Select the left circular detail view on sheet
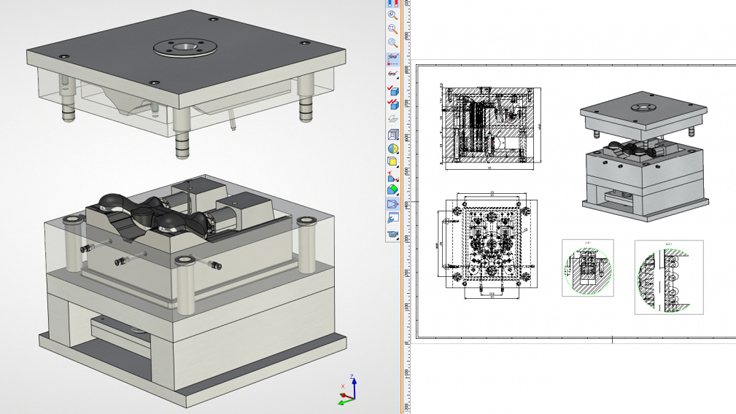The width and height of the screenshot is (736, 414). [x=588, y=268]
